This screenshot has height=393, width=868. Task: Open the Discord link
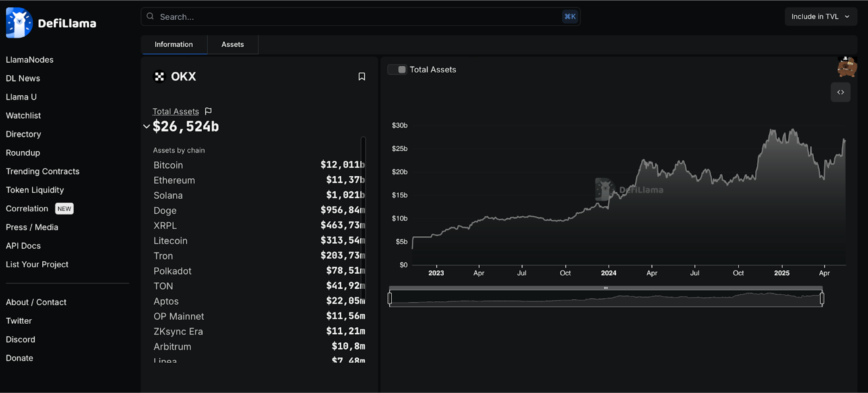pyautogui.click(x=21, y=339)
